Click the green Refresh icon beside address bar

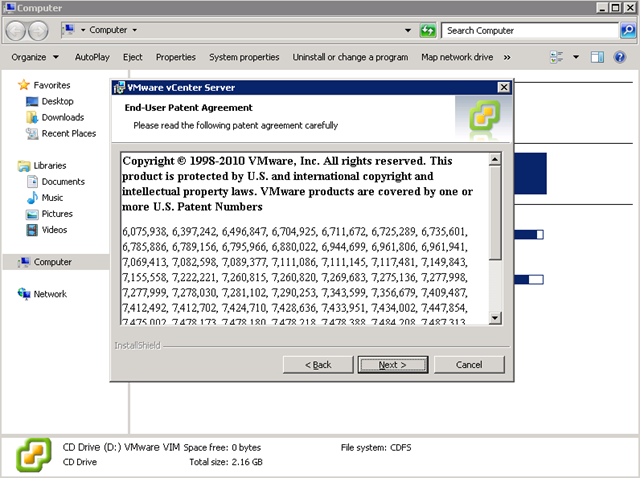[428, 31]
